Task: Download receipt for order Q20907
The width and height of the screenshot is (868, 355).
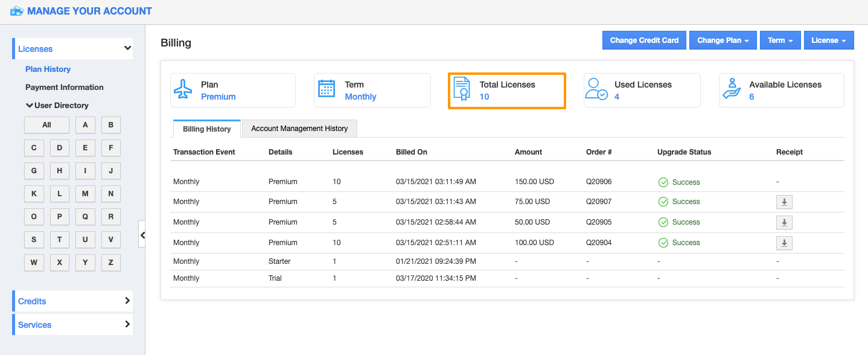Action: tap(784, 202)
